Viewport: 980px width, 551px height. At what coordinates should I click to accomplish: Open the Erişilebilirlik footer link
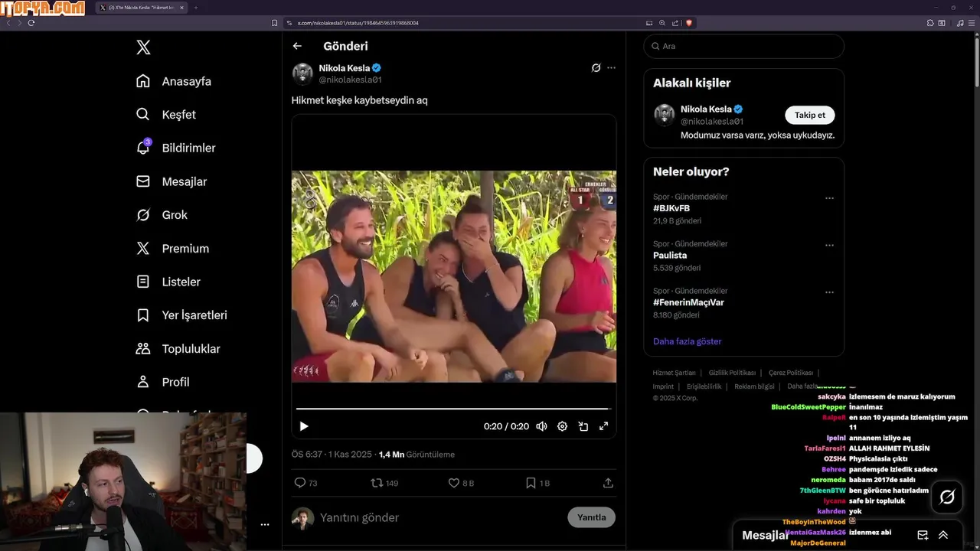coord(704,386)
